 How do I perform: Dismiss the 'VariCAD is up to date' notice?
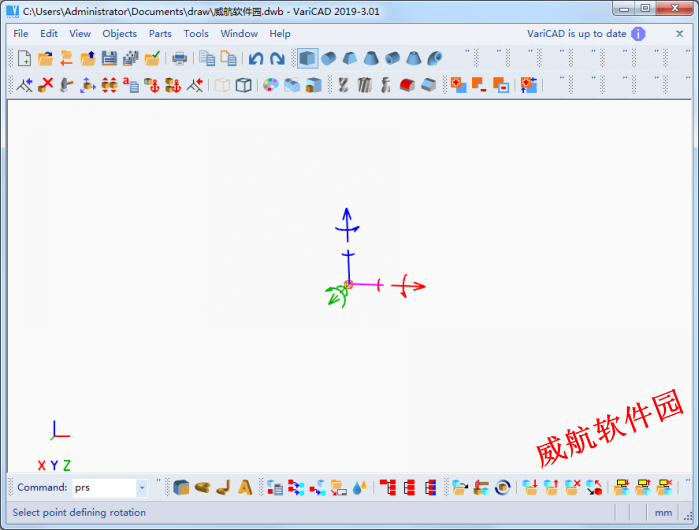tap(679, 33)
